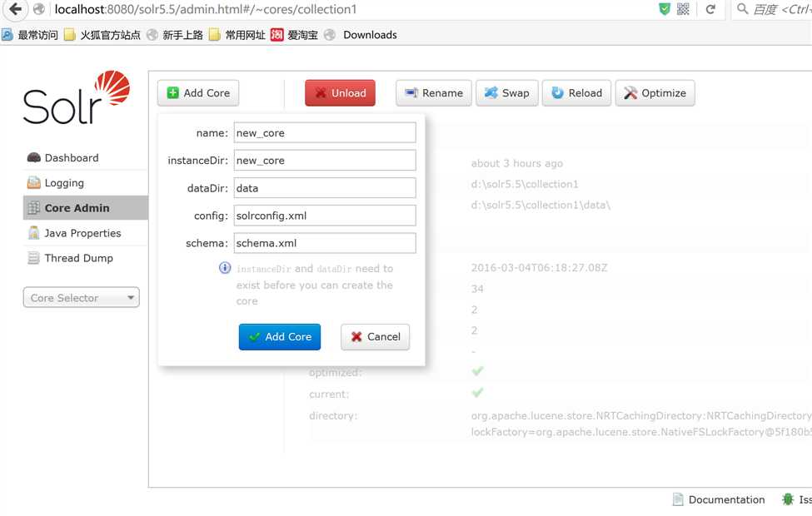The width and height of the screenshot is (812, 516).
Task: Click the browser address bar URL
Action: tap(206, 9)
